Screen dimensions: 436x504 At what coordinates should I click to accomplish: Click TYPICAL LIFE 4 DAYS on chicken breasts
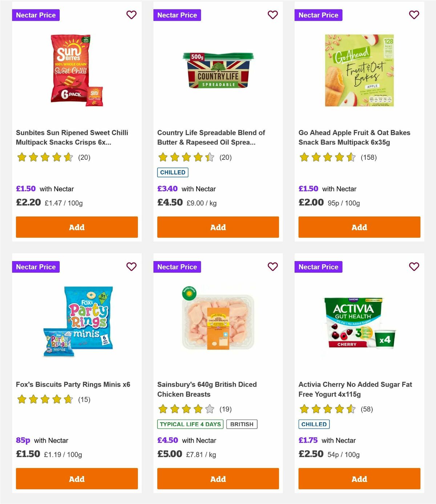(x=190, y=424)
